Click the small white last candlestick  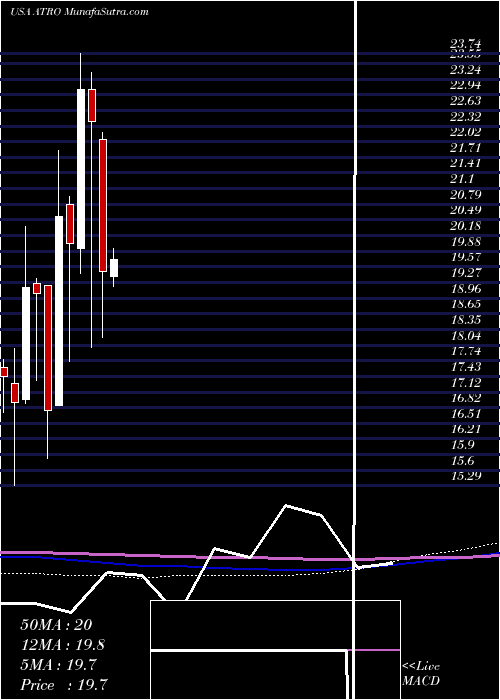114,268
